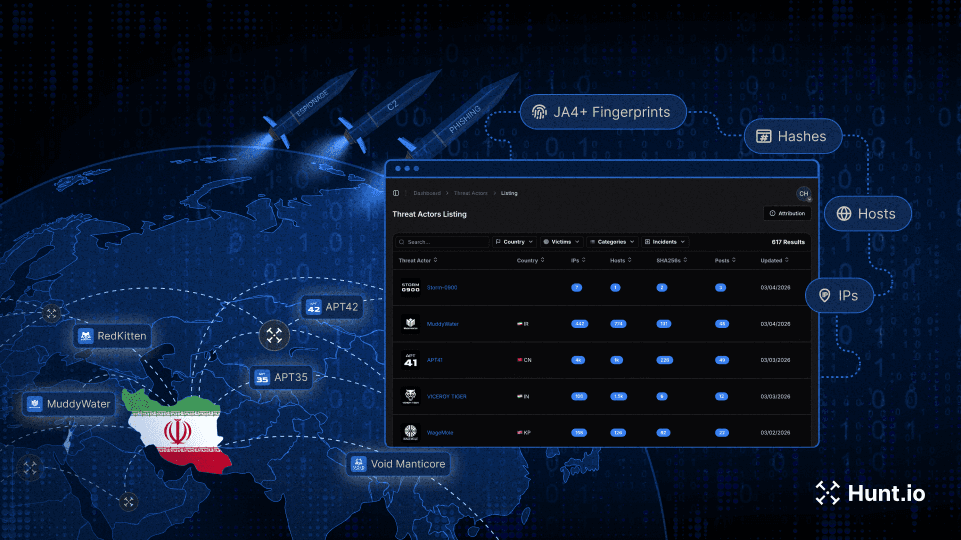
Task: Click the Hashes pill
Action: 792,136
